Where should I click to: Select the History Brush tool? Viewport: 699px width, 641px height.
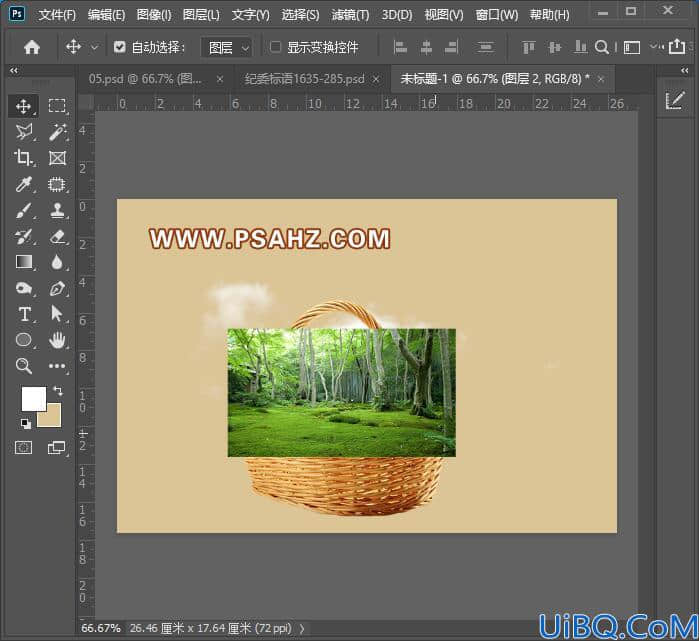(x=23, y=236)
